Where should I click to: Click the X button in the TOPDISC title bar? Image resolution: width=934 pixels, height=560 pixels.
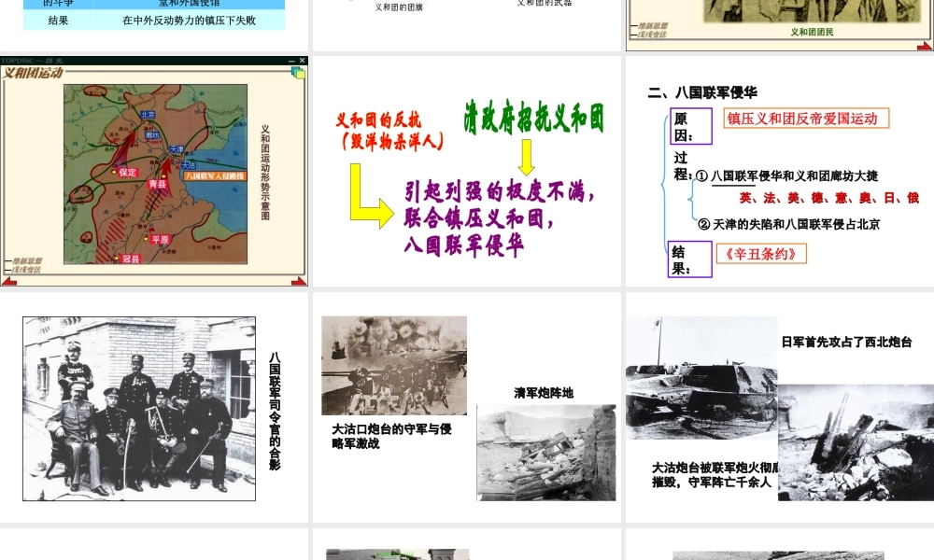click(x=302, y=61)
